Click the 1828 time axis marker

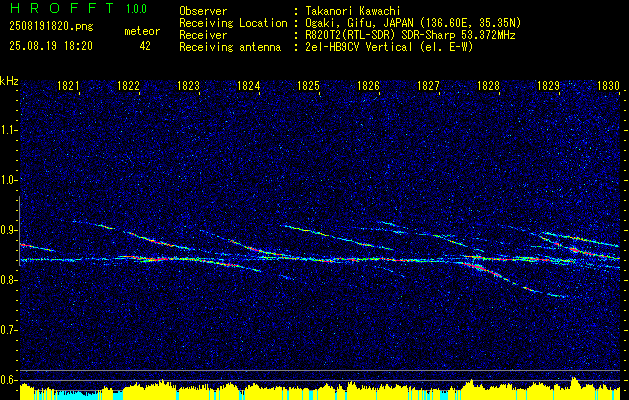click(x=488, y=85)
